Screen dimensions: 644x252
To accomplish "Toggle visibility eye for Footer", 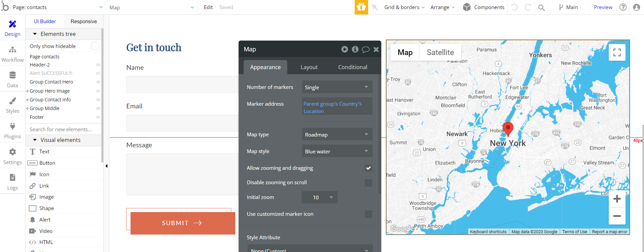I will coord(98,117).
